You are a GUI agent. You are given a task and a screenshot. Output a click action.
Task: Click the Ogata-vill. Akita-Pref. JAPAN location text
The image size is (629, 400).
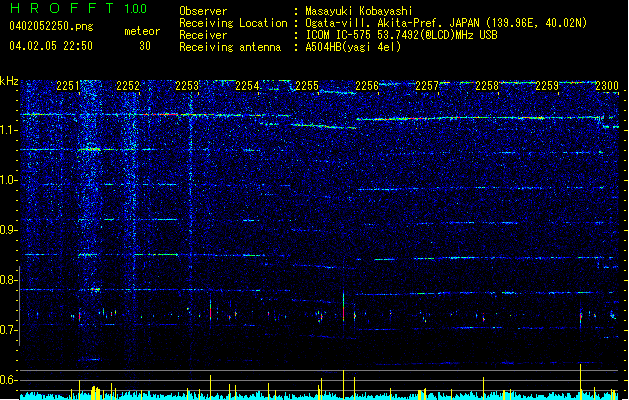click(446, 23)
